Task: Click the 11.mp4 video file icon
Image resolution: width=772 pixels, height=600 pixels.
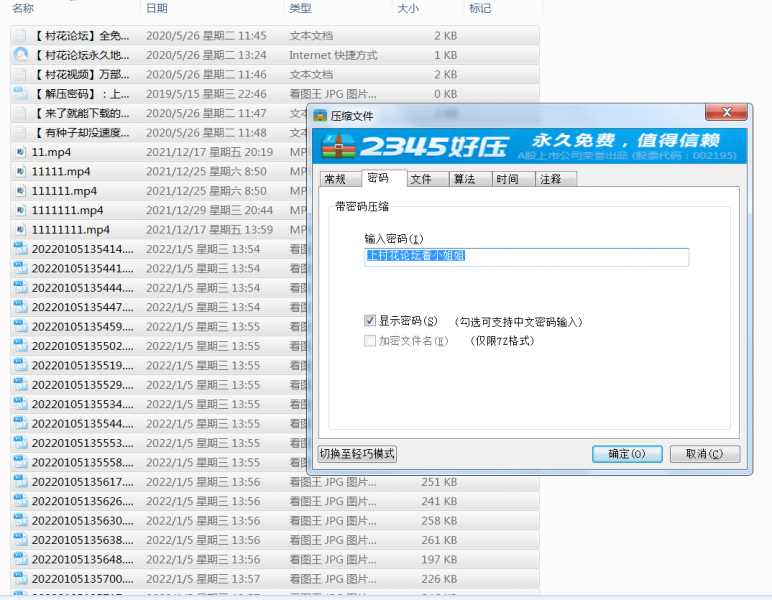Action: pos(20,152)
